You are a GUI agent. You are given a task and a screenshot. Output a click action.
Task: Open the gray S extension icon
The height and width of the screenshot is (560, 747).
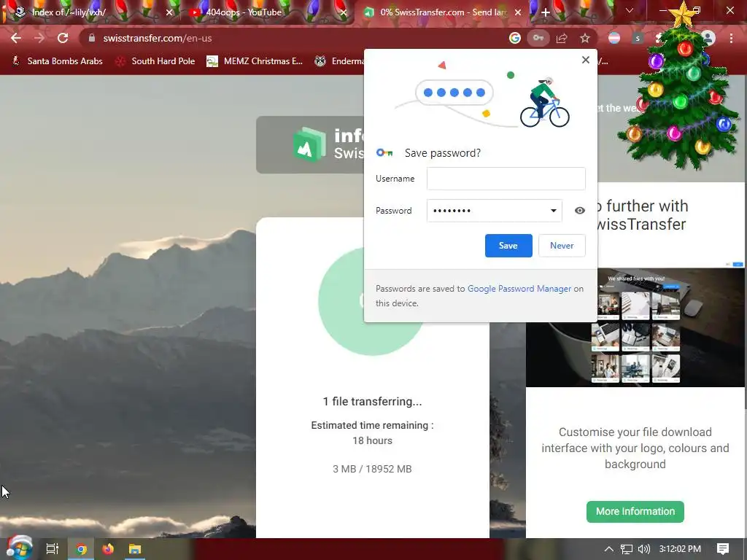click(x=638, y=38)
